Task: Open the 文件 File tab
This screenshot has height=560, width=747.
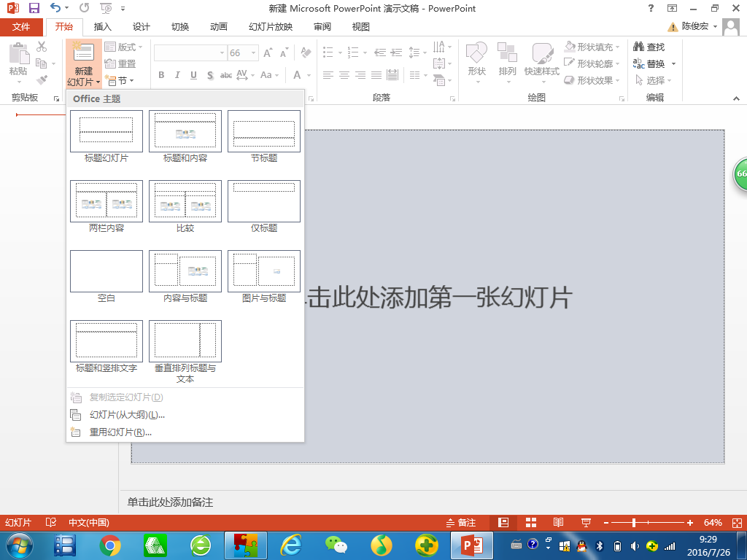Action: click(x=21, y=27)
